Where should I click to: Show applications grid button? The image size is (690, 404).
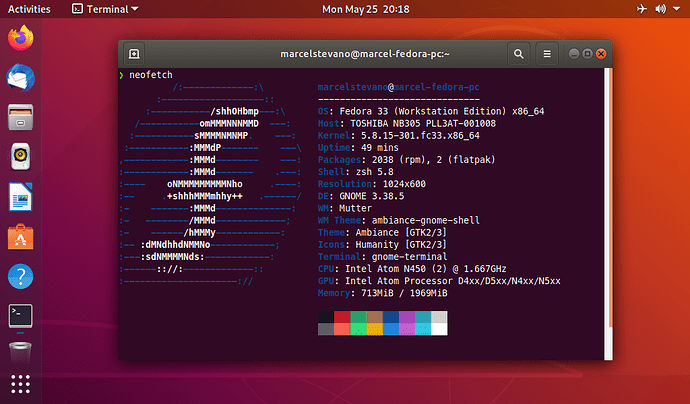(21, 384)
